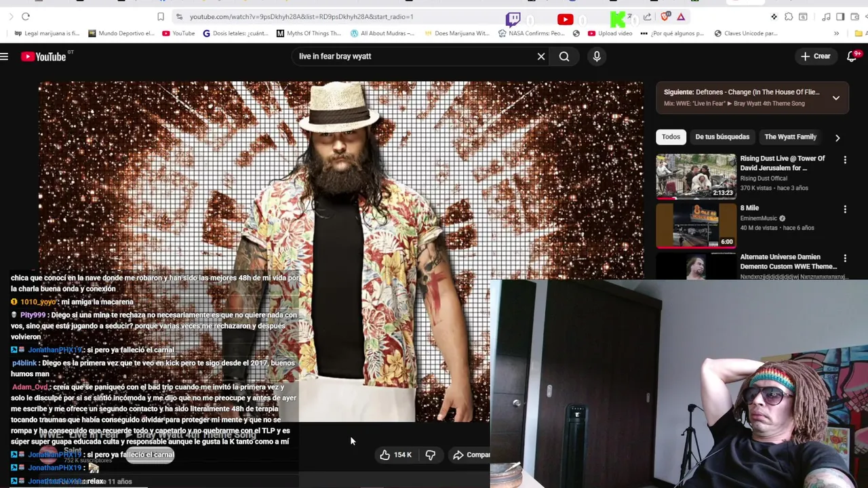Screen dimensions: 868x488
Task: Open 'Alternate Universe Damien Demento' video title
Action: 789,262
